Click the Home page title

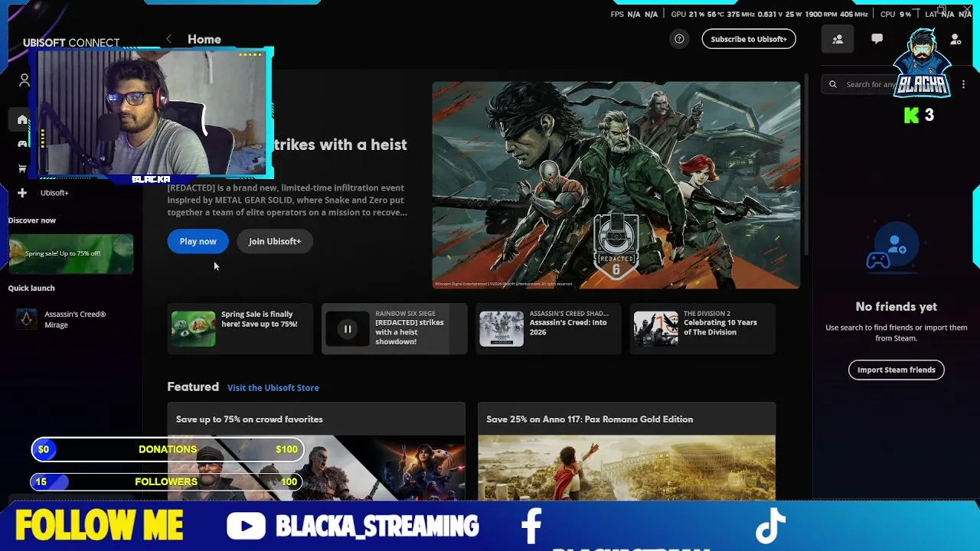[204, 39]
